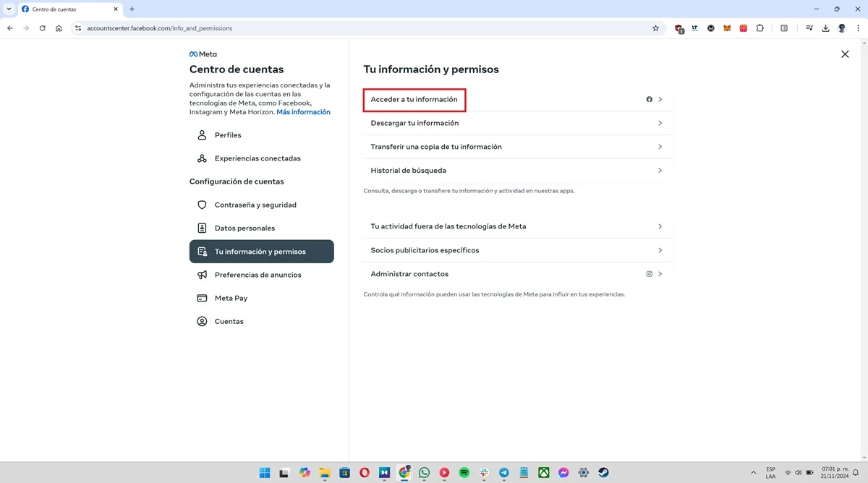Open Acceder a tu información

414,99
